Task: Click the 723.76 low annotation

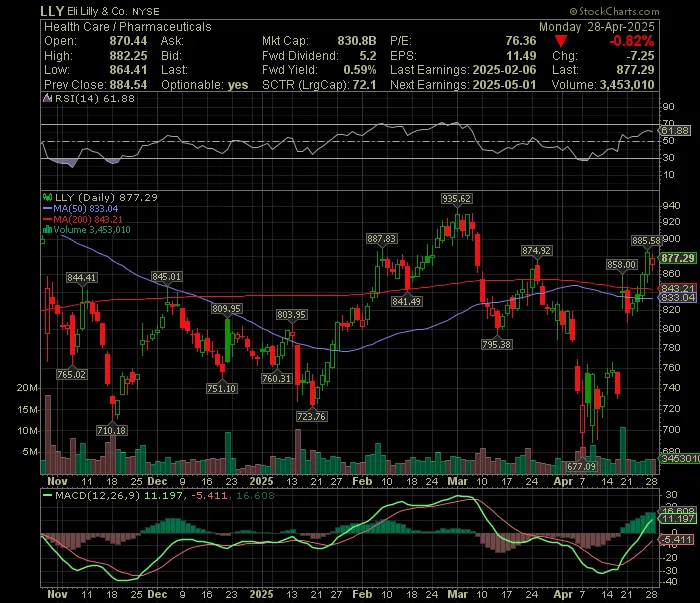Action: coord(312,416)
